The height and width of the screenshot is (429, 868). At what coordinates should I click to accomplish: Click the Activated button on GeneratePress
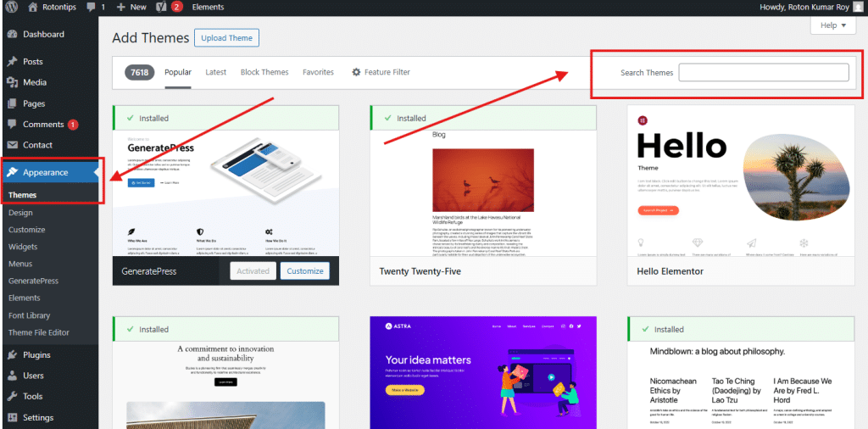(253, 271)
